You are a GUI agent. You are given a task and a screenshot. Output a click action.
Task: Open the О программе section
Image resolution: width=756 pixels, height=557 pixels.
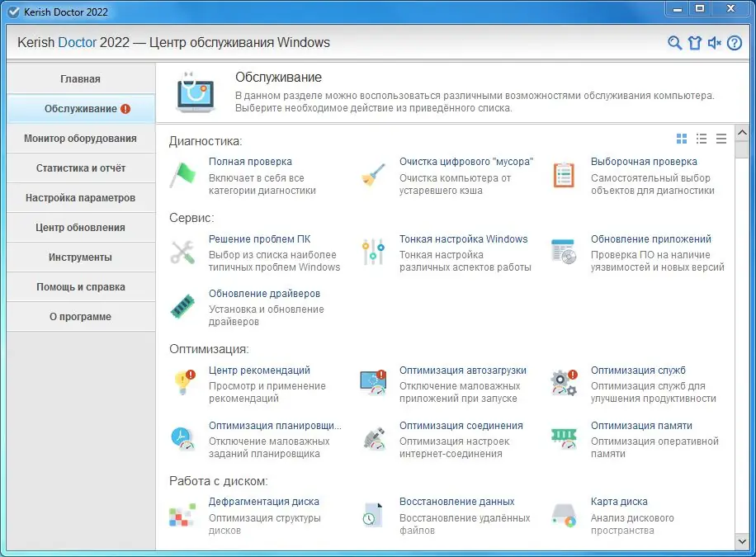(x=81, y=316)
